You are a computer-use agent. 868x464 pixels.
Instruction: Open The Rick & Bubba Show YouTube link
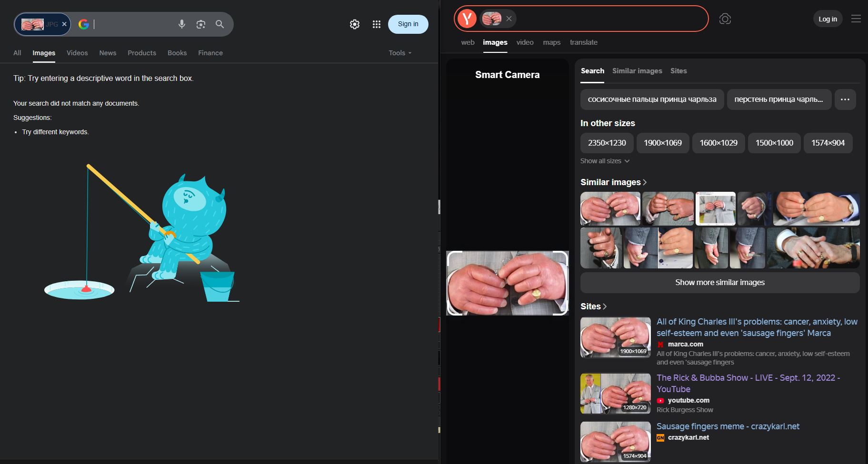(x=748, y=384)
